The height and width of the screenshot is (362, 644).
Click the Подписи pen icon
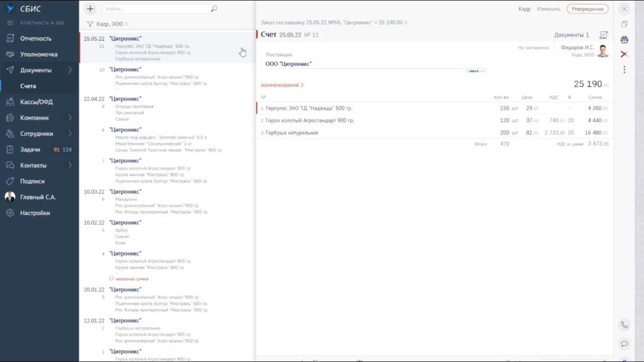coord(10,181)
